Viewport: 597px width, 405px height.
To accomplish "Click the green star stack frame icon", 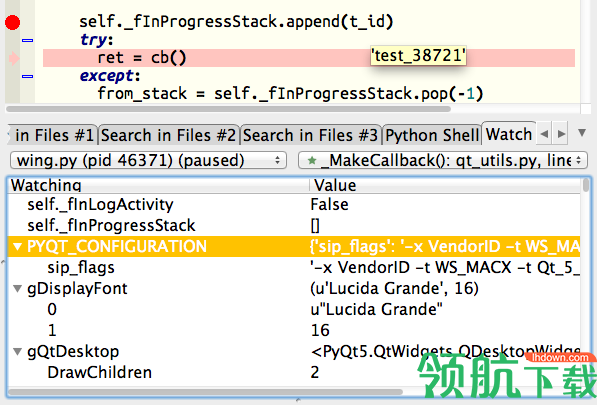I will [x=312, y=161].
